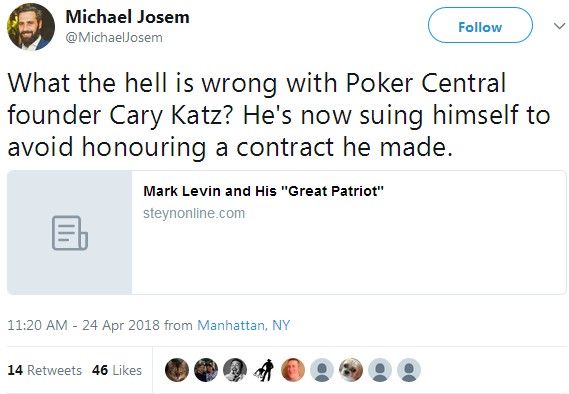Click the Michael Josem display name
This screenshot has width=569, height=394.
click(x=127, y=17)
